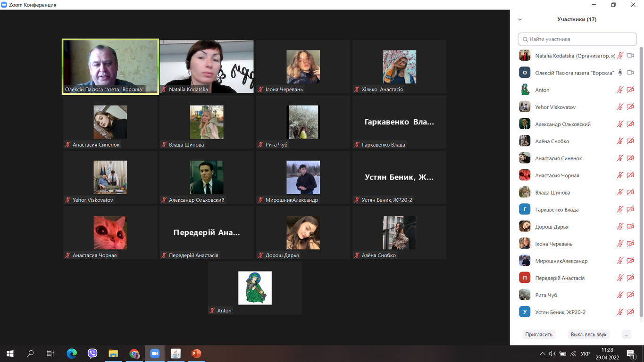Click video-off icon for Анастасия Чорная
644x362 pixels.
630,175
